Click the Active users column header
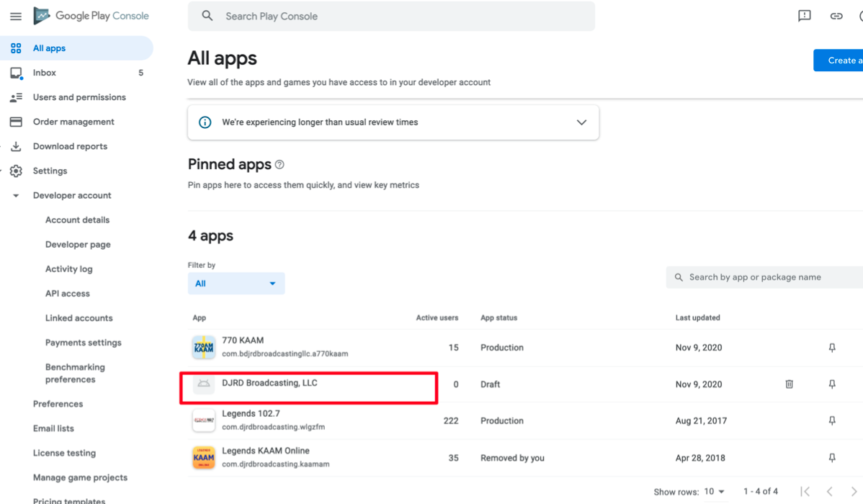This screenshot has height=504, width=863. (437, 318)
